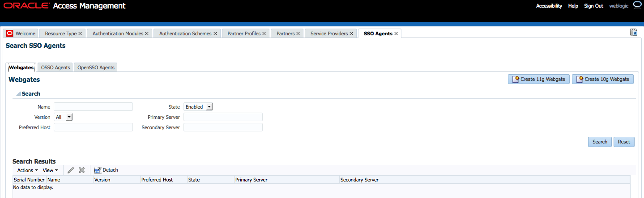Screen dimensions: 644x198
Task: Focus the Preferred Host input field
Action: tap(93, 127)
